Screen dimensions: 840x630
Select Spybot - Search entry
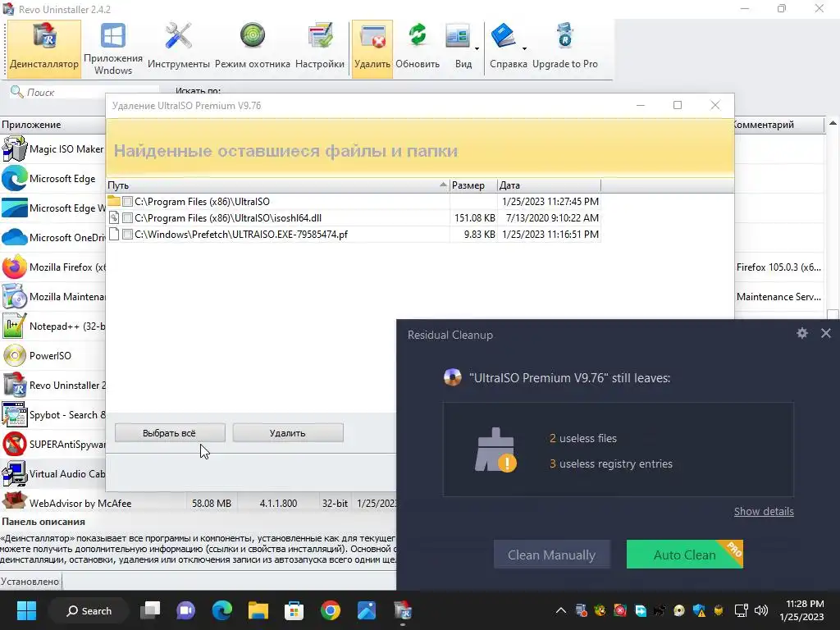coord(53,414)
